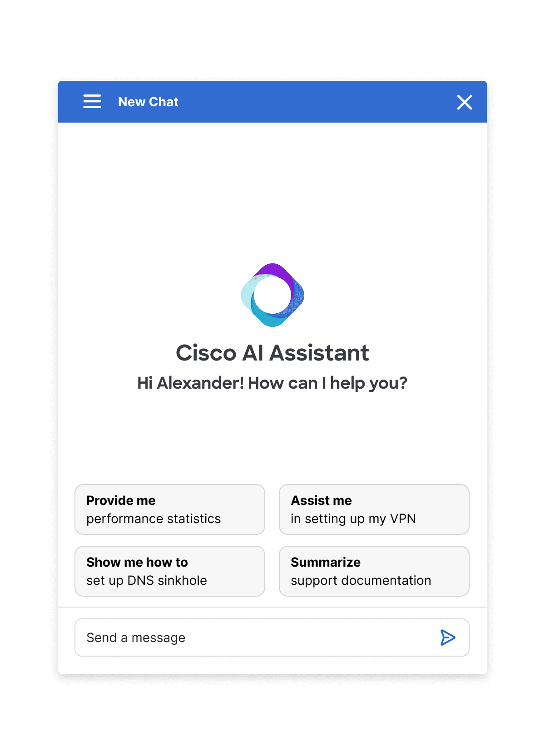
Task: Select Show me how to DNS sinkhole
Action: 170,571
